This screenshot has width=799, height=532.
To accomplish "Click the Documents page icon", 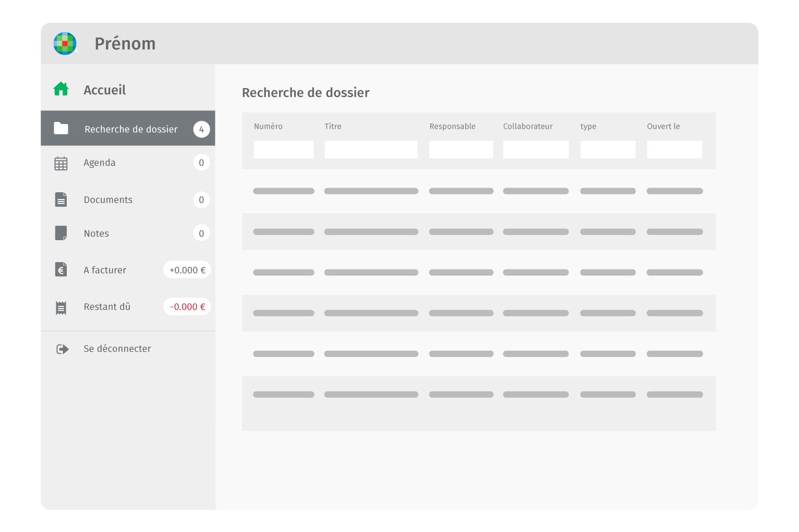I will [x=61, y=200].
